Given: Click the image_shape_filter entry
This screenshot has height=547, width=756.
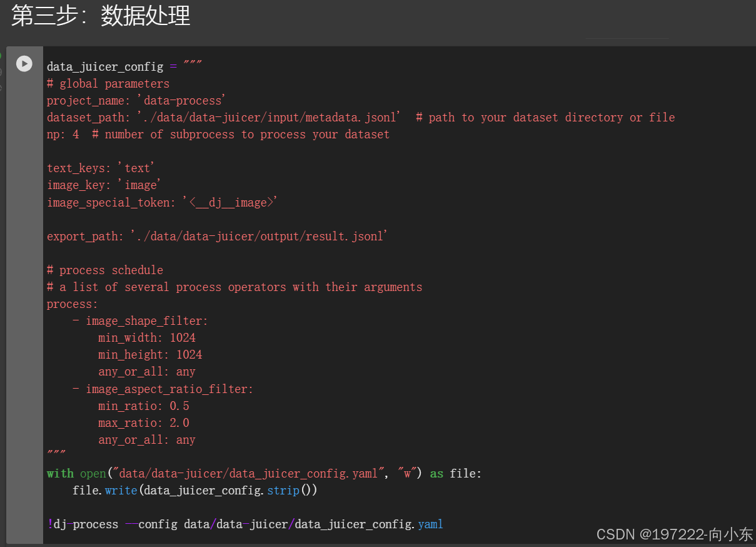Looking at the screenshot, I should point(146,320).
